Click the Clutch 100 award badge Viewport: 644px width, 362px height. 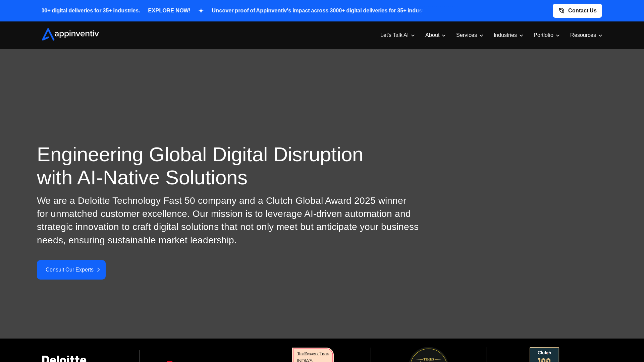(544, 355)
